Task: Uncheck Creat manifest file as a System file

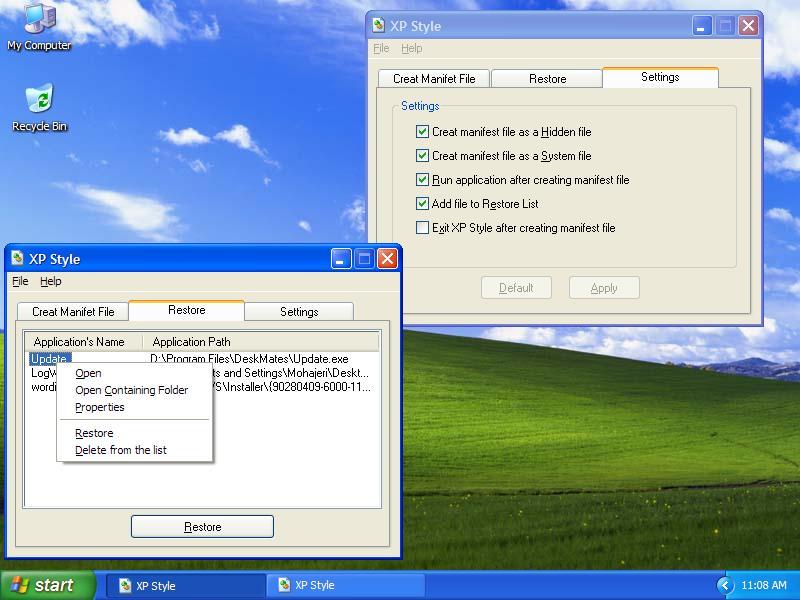Action: (422, 156)
